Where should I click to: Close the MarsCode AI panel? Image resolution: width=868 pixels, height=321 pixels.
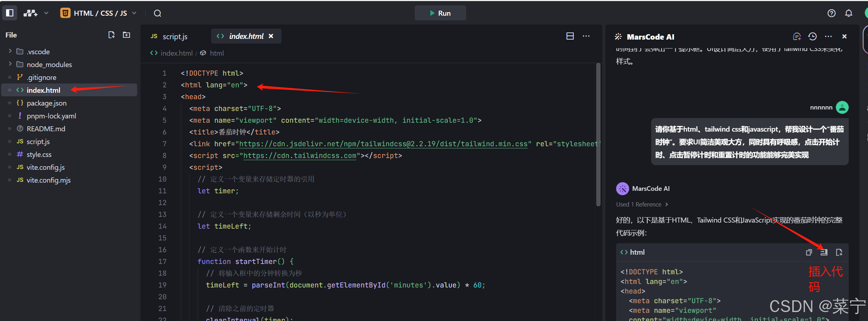coord(844,36)
